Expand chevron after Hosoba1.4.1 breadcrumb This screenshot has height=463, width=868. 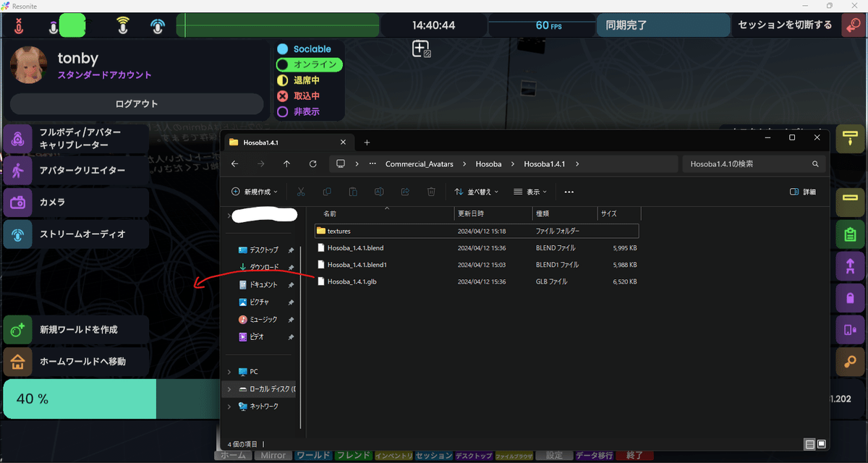(x=576, y=164)
